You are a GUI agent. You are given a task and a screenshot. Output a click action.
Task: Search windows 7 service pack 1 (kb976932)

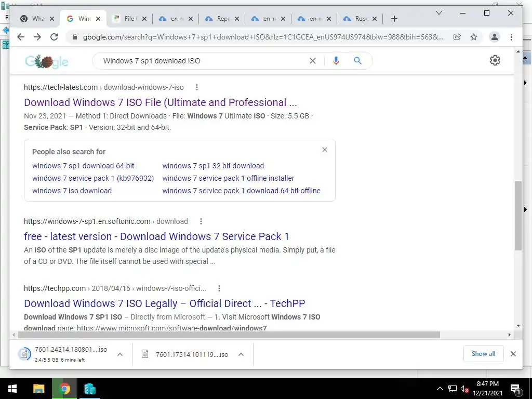93,178
